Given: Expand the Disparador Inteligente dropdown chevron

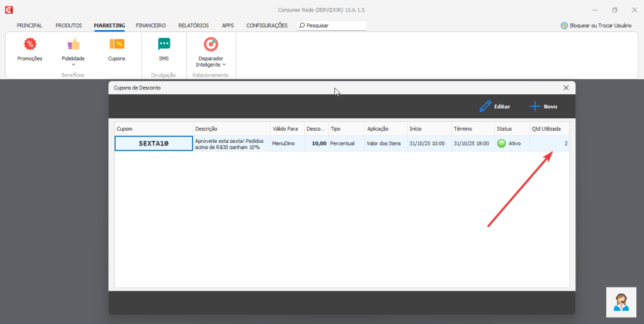Looking at the screenshot, I should coord(224,64).
